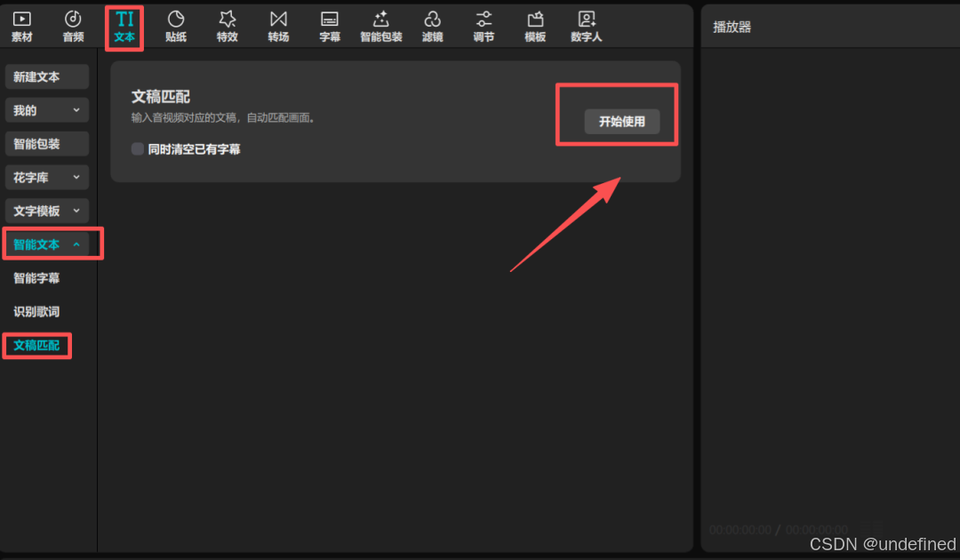This screenshot has height=560, width=960.
Task: Open the 转场 transitions tab icon
Action: point(278,27)
